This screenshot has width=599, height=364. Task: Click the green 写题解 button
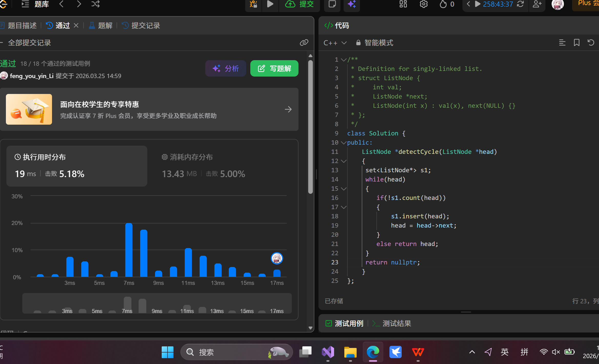point(274,68)
